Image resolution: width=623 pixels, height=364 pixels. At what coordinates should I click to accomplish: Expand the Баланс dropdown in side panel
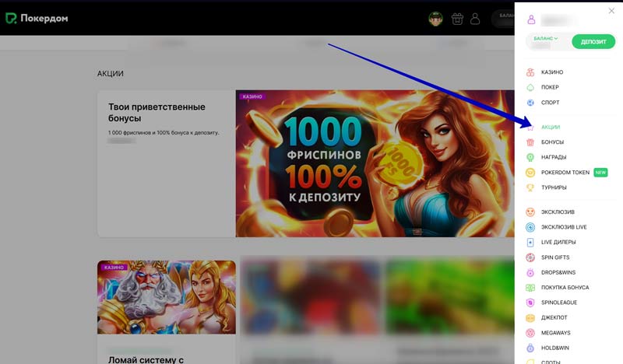pyautogui.click(x=546, y=38)
